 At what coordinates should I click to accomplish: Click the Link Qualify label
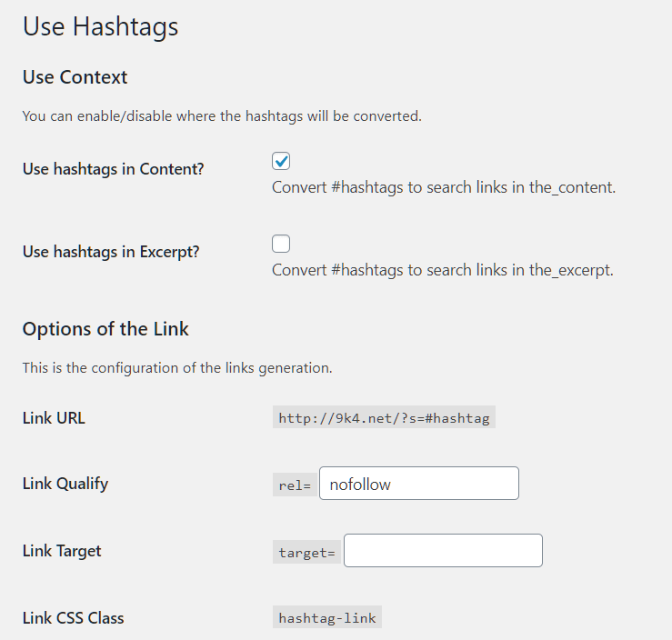pos(65,484)
